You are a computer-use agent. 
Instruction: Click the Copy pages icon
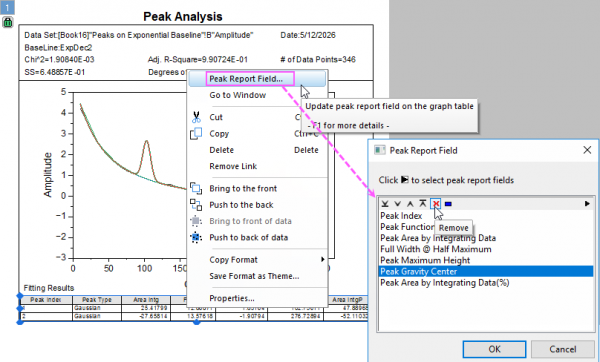[196, 134]
